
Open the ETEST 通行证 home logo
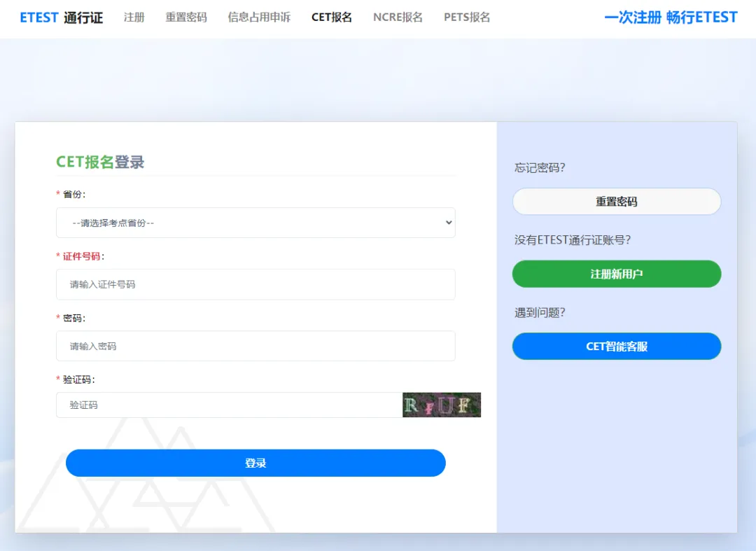point(61,18)
